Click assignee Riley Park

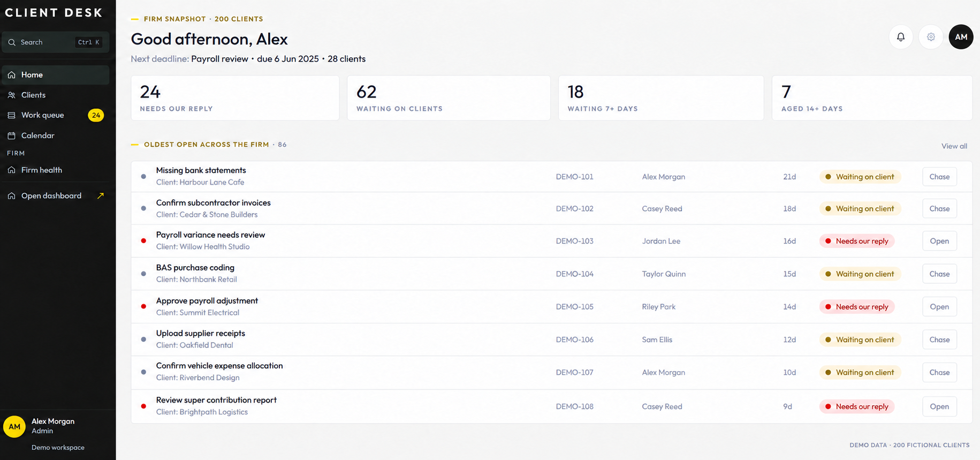tap(659, 307)
